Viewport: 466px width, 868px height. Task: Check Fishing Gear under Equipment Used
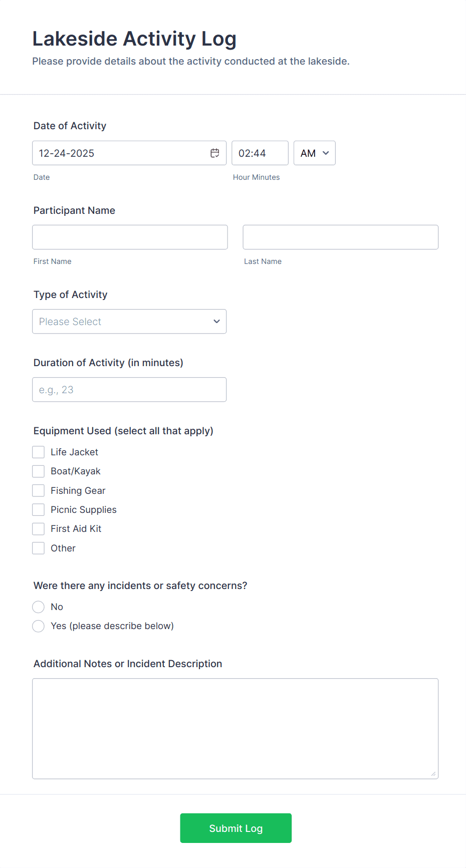(38, 490)
